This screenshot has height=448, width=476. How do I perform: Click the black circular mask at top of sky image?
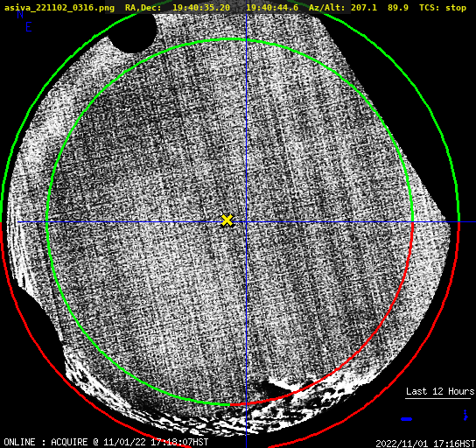pyautogui.click(x=133, y=32)
